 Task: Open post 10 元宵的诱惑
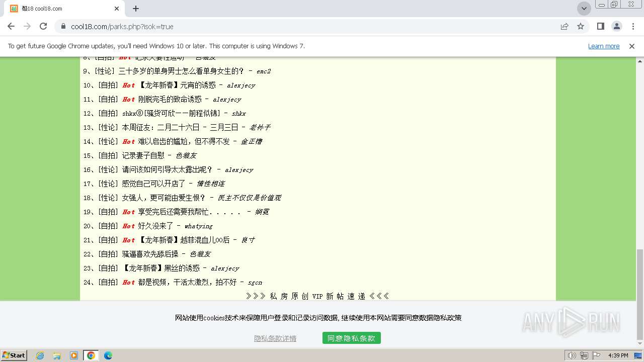click(x=177, y=85)
